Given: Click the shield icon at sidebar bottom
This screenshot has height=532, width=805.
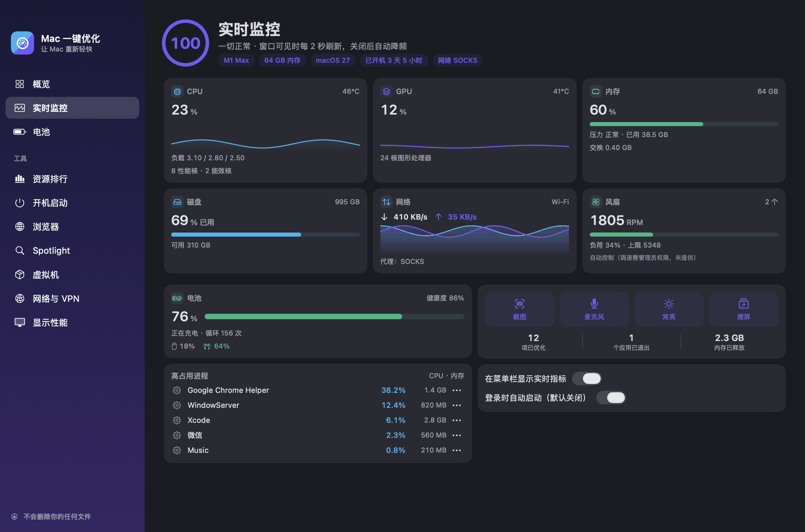Looking at the screenshot, I should 14,517.
